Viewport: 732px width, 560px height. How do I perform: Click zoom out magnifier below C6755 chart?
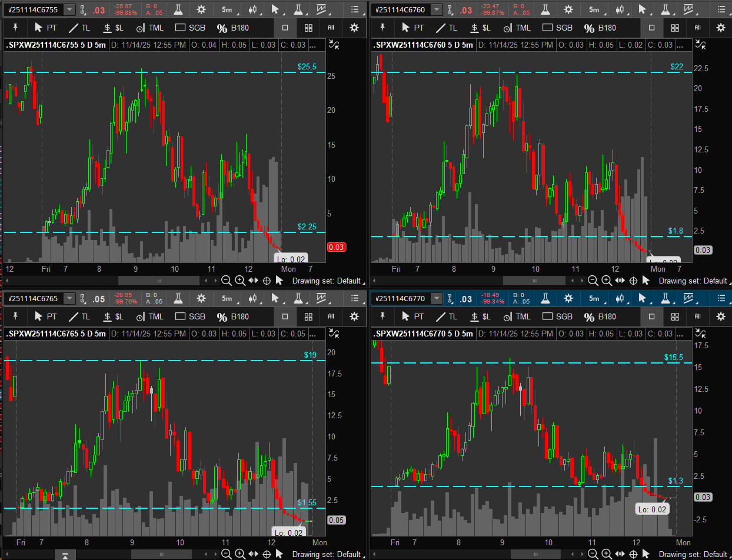pos(226,281)
